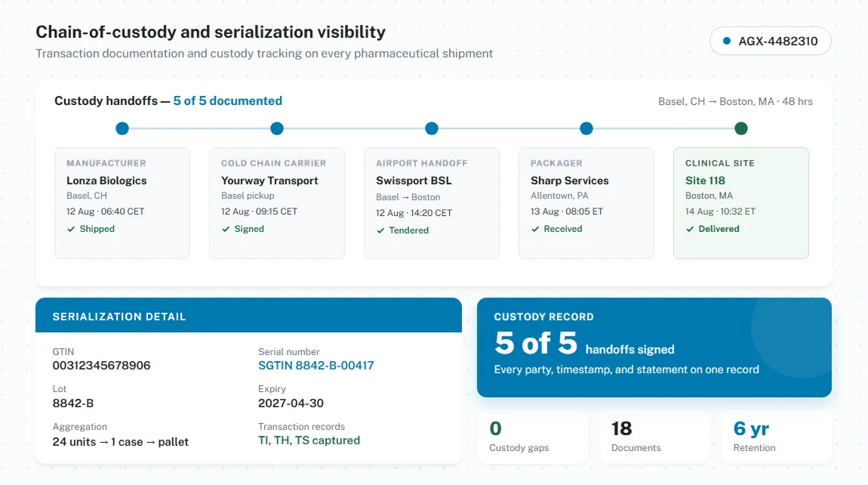Click the GTIN value 00312345678906
The width and height of the screenshot is (868, 485).
101,366
